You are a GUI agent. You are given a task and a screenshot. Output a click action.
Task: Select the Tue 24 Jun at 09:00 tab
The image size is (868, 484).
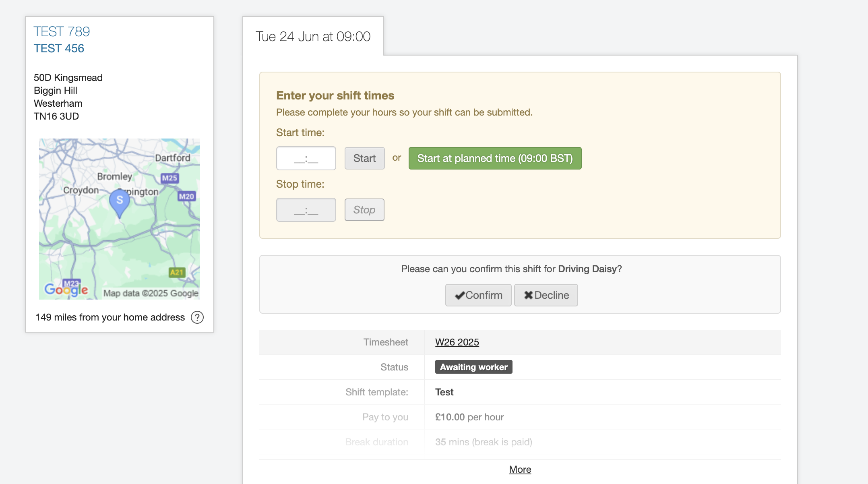click(313, 36)
